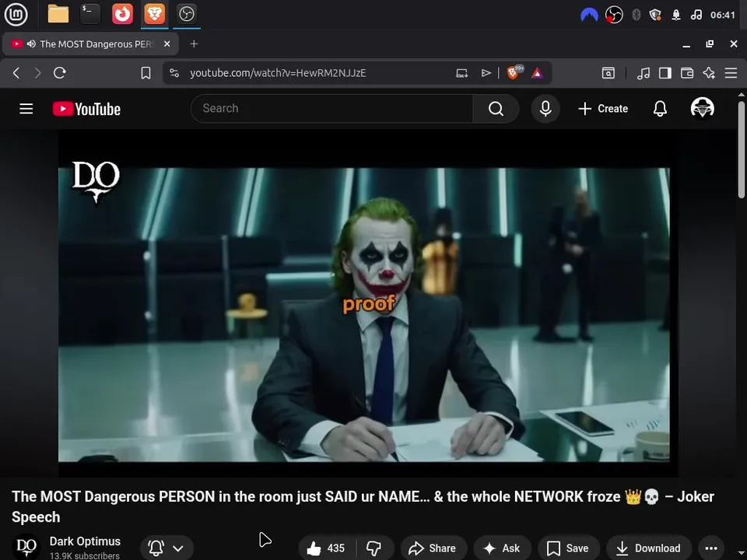
Task: Start voice search with microphone
Action: (545, 109)
